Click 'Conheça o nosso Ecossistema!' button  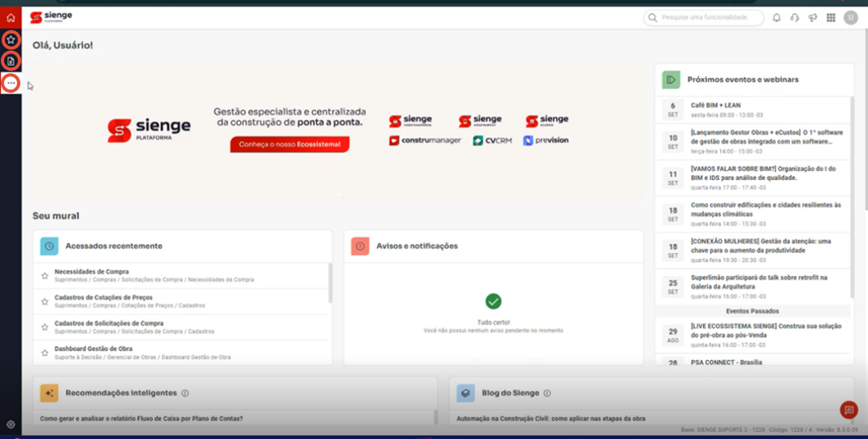coord(290,144)
